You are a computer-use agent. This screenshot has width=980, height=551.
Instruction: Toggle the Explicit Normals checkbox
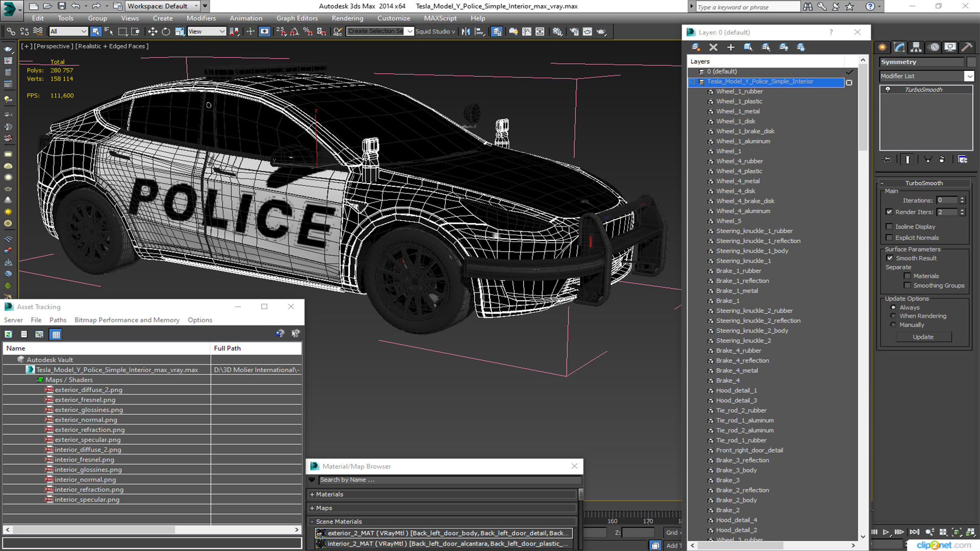tap(889, 238)
